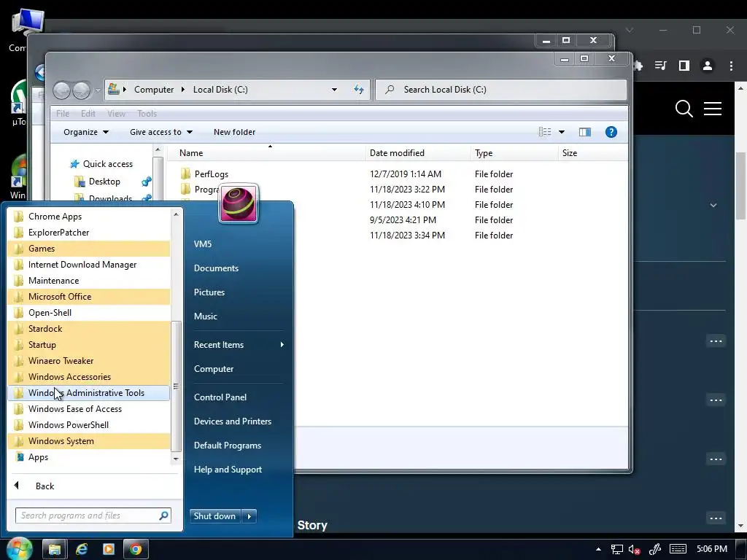Open the Organize dropdown
Viewport: 747px width, 560px height.
tap(86, 132)
